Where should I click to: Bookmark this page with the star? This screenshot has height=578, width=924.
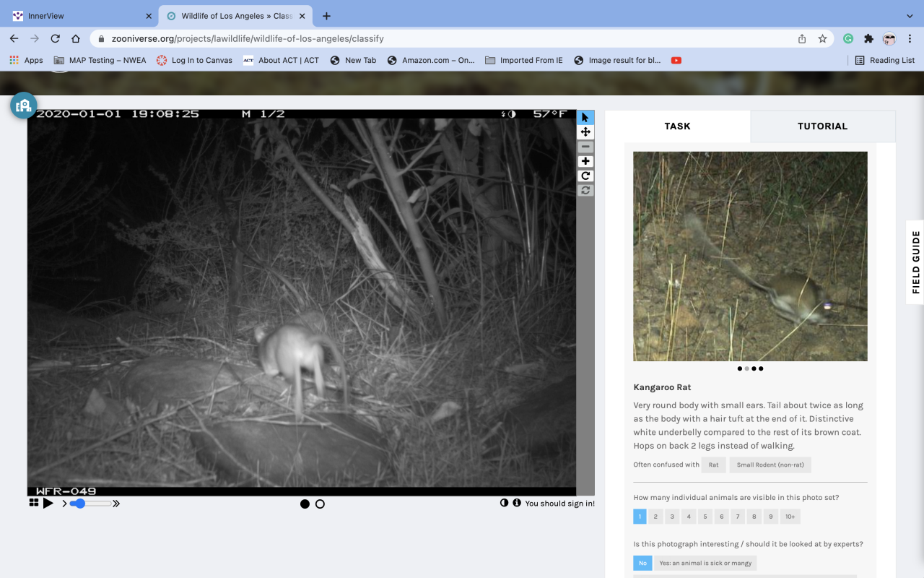pos(822,38)
